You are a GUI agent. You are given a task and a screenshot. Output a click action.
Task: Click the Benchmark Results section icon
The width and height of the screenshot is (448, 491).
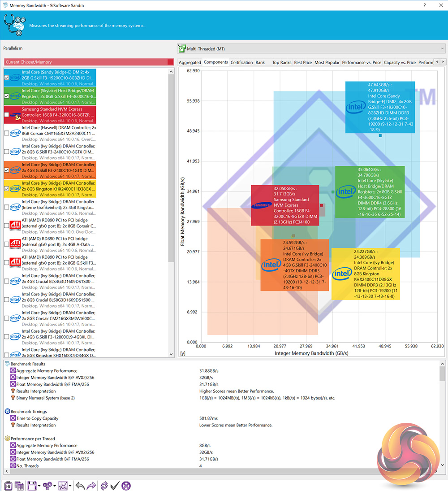pyautogui.click(x=8, y=364)
